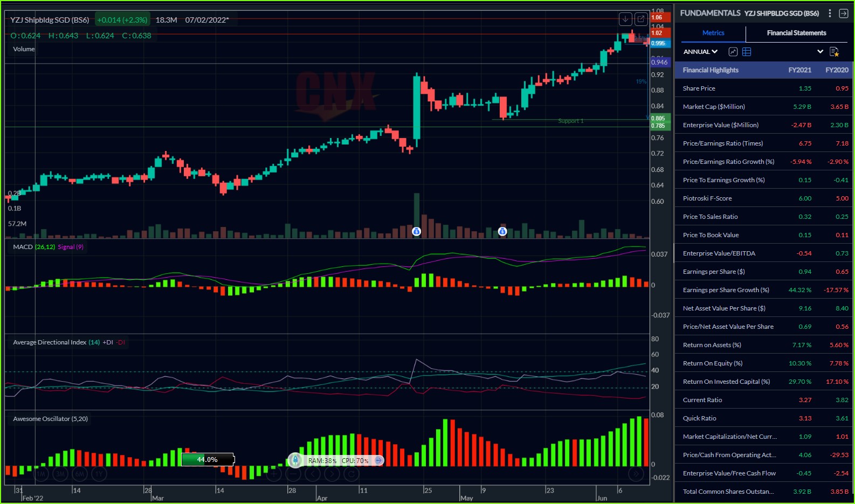
Task: Click the 1.06 red price label
Action: click(660, 17)
